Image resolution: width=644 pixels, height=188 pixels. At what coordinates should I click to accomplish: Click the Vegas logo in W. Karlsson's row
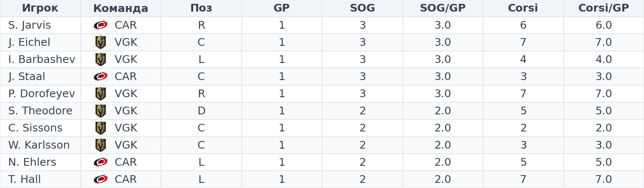click(100, 145)
